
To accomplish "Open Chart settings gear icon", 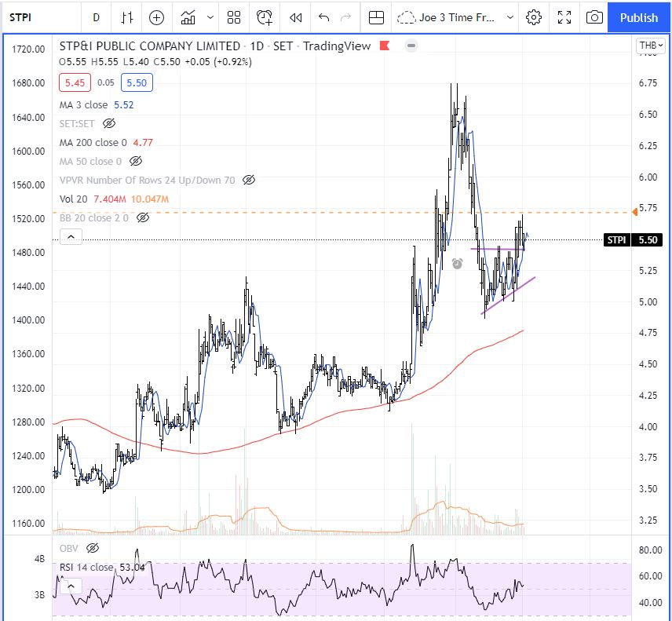I will [534, 17].
